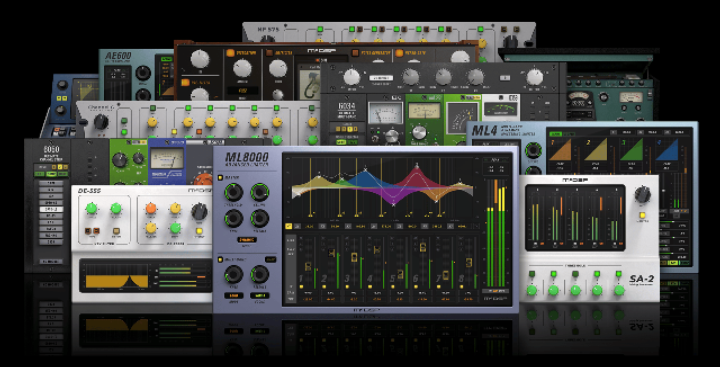
Task: Click the first green knob on SA-2
Action: [532, 290]
